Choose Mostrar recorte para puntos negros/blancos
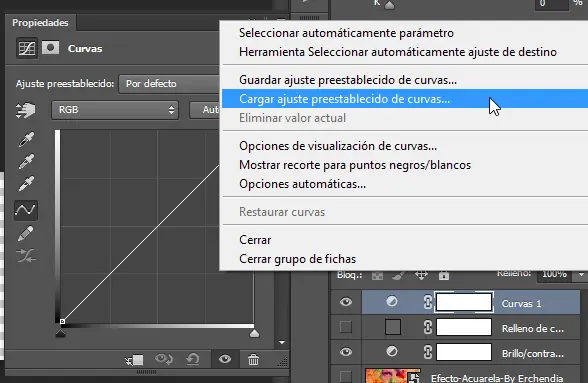The height and width of the screenshot is (383, 588). [x=355, y=165]
